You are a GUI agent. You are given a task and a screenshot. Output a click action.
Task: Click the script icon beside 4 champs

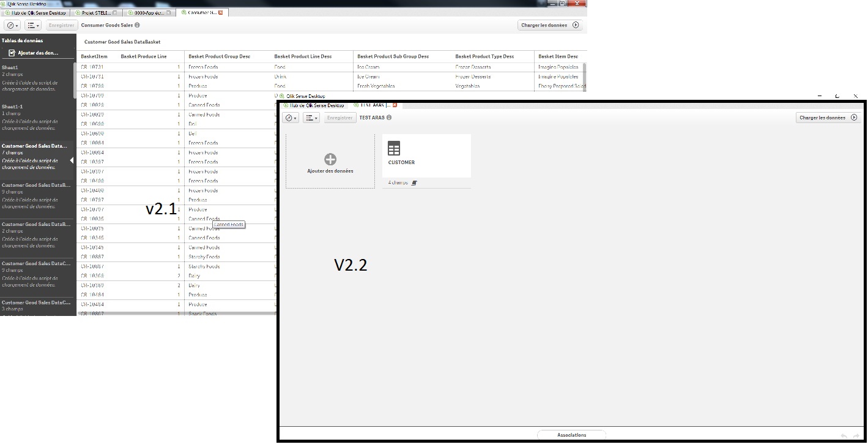[414, 183]
